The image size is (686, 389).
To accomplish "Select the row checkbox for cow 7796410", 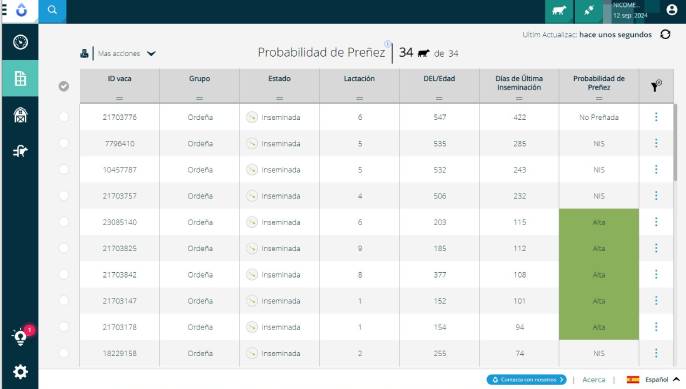I will point(64,143).
